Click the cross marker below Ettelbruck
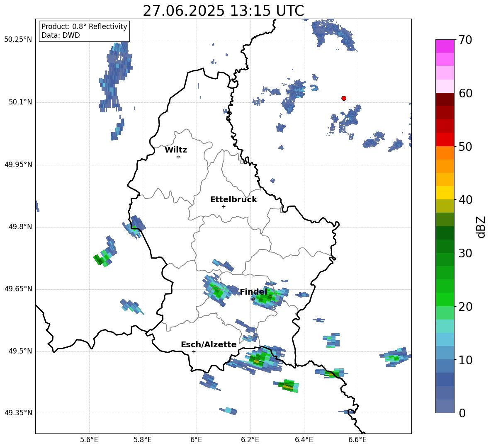This screenshot has height=448, width=491. coord(224,206)
